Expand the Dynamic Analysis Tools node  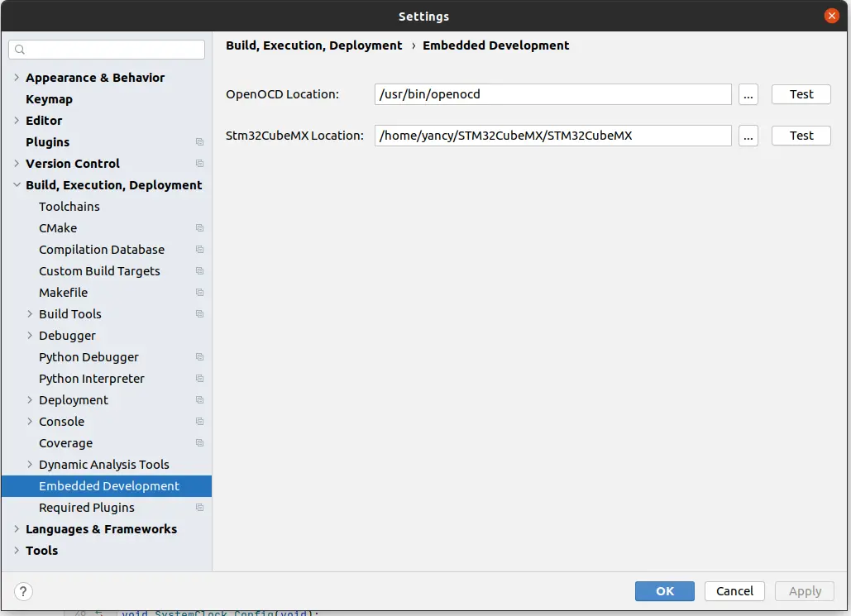[30, 465]
